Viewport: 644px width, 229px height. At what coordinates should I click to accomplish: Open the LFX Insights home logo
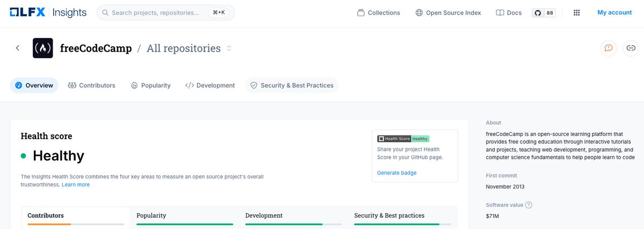(x=48, y=12)
